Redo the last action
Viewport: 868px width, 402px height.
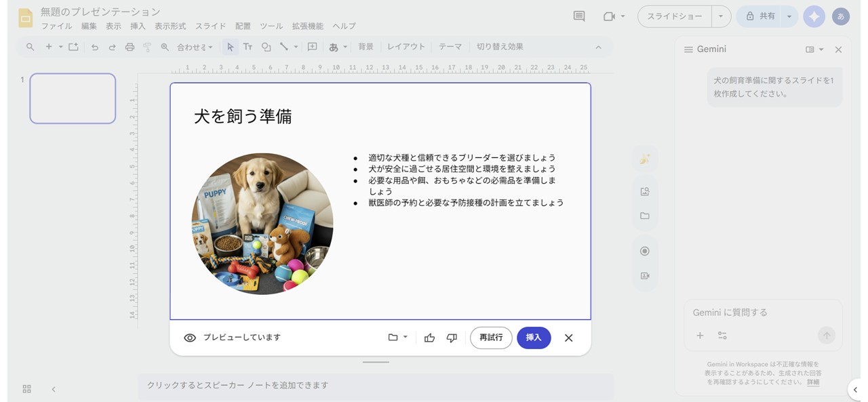pos(111,47)
